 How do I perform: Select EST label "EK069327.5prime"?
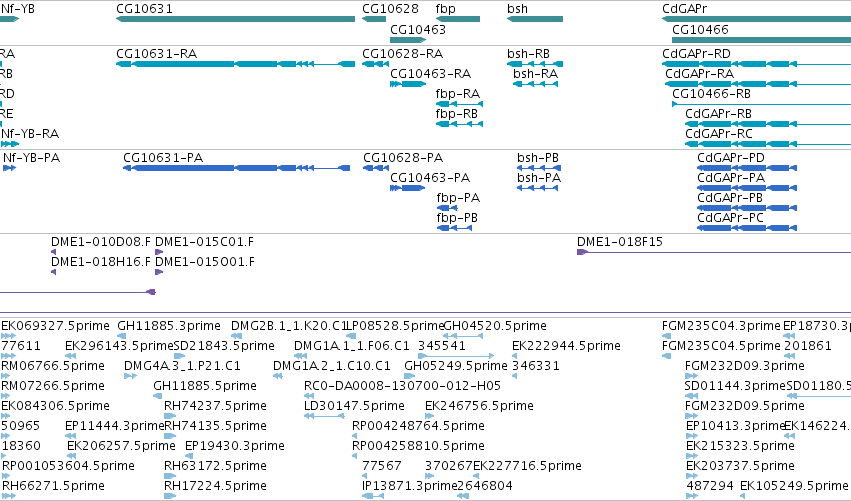[x=55, y=326]
